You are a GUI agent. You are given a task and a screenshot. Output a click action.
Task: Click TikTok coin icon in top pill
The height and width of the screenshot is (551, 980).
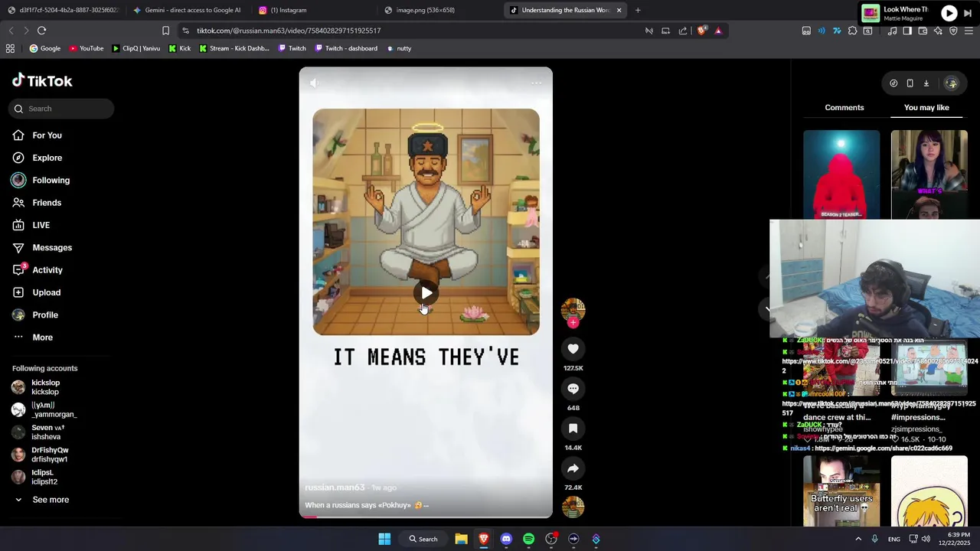pyautogui.click(x=893, y=83)
